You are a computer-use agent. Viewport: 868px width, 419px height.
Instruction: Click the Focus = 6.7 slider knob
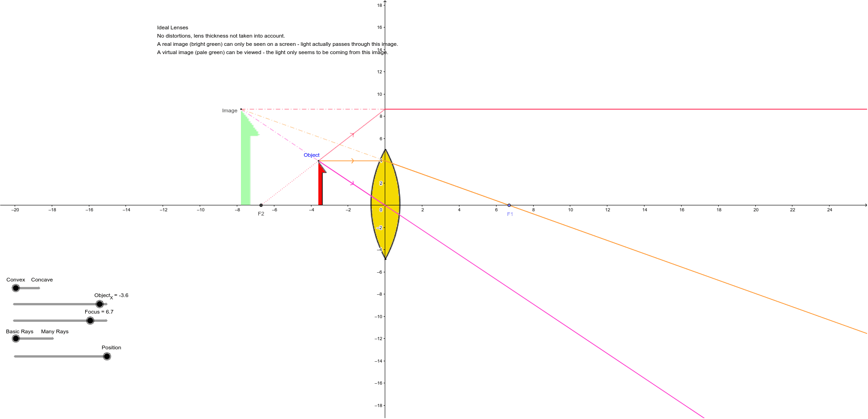pos(90,320)
